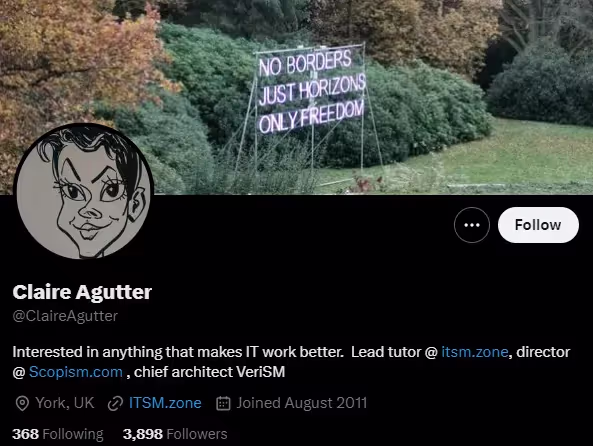Open the ITSM.zone website link
This screenshot has width=593, height=446.
point(165,403)
